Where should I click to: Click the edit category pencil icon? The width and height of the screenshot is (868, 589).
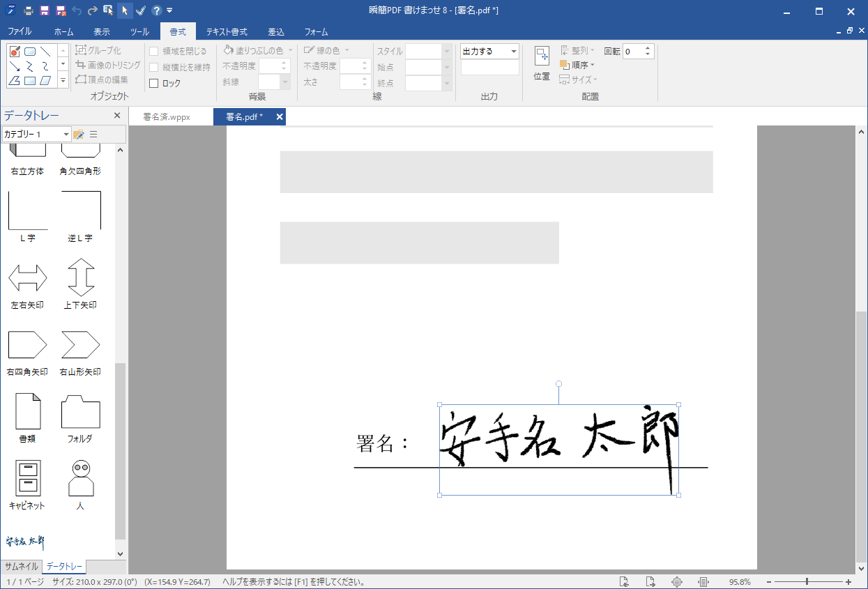79,135
